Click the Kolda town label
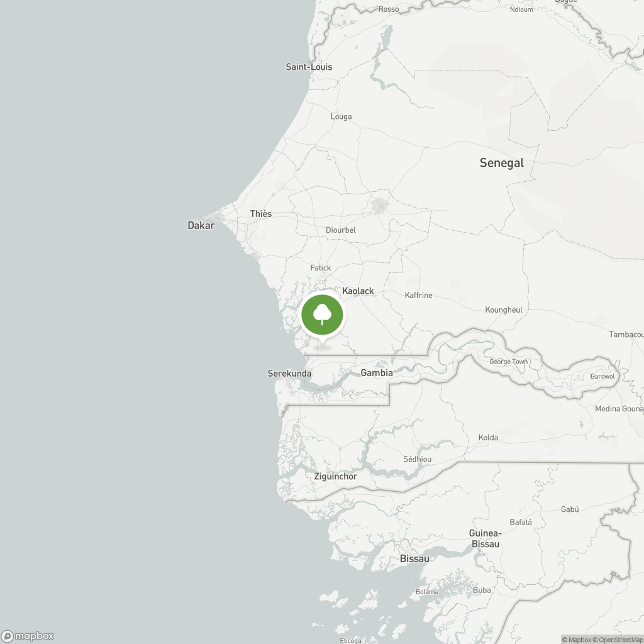Viewport: 644px width, 644px height. point(488,438)
